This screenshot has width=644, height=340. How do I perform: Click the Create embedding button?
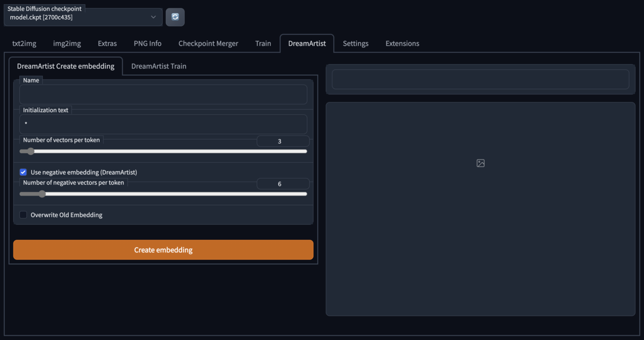pos(163,250)
